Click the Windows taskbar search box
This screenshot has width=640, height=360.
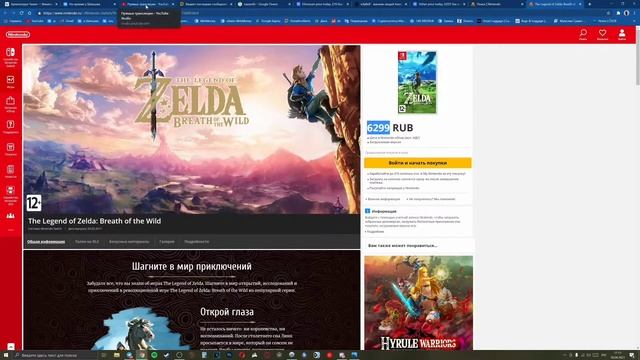55,356
